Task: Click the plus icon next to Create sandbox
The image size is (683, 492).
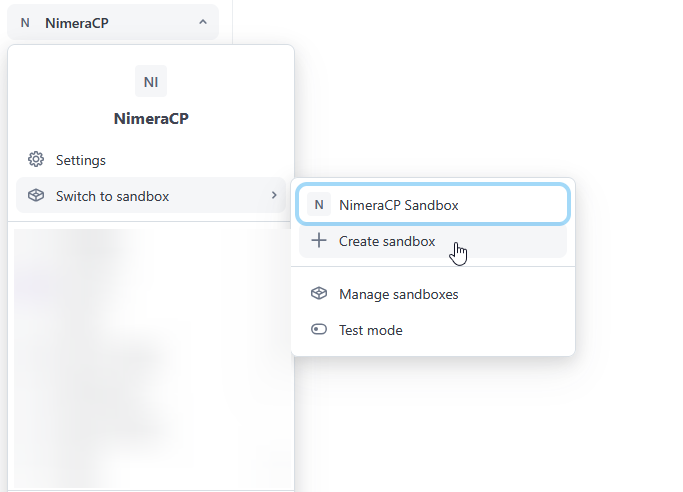Action: click(x=319, y=241)
